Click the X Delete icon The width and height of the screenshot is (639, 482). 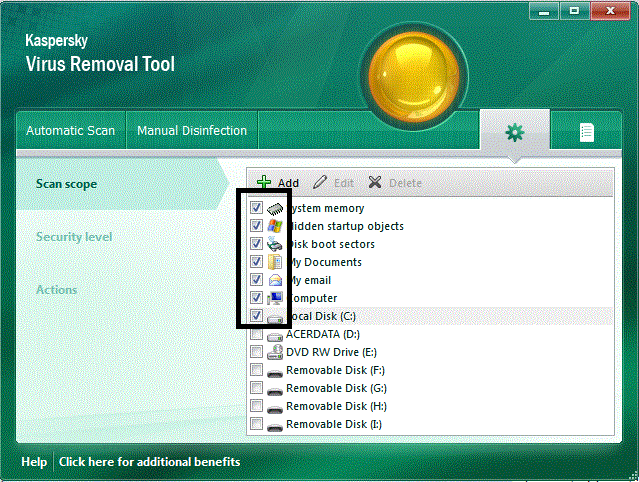(375, 182)
